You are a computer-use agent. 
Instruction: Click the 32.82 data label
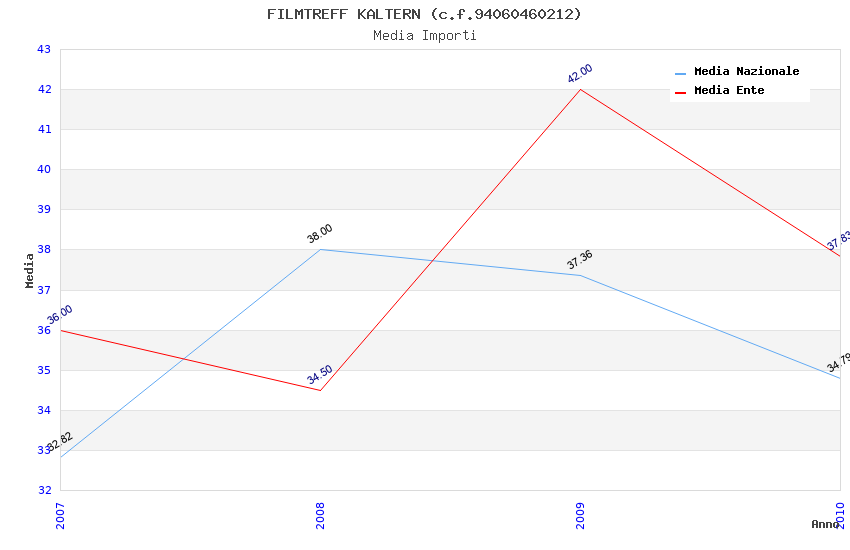(x=60, y=442)
